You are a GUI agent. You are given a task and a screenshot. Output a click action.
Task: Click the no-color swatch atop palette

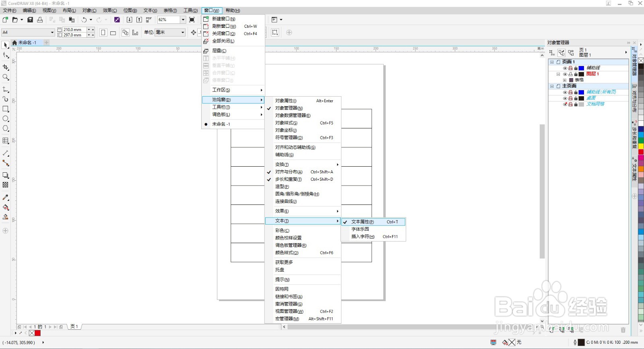coord(641,61)
